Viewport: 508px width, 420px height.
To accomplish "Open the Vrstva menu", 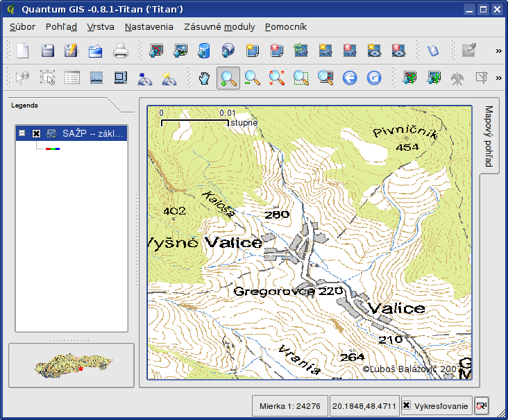I will (x=101, y=27).
